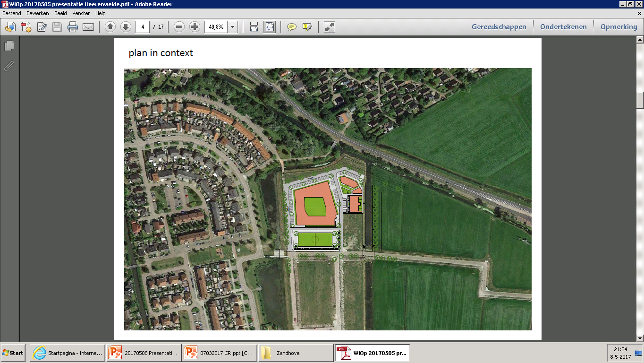Click the network icon in system tray

[x=638, y=353]
